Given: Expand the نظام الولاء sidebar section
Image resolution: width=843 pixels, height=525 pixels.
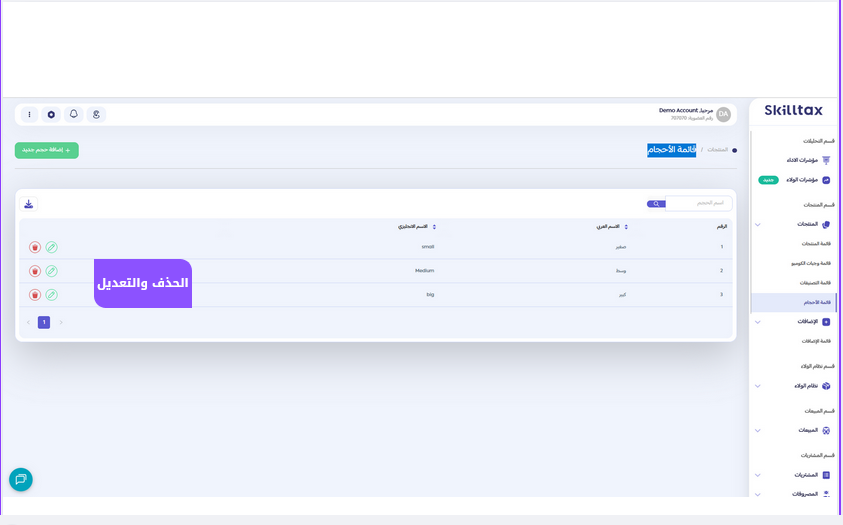Looking at the screenshot, I should [x=757, y=386].
